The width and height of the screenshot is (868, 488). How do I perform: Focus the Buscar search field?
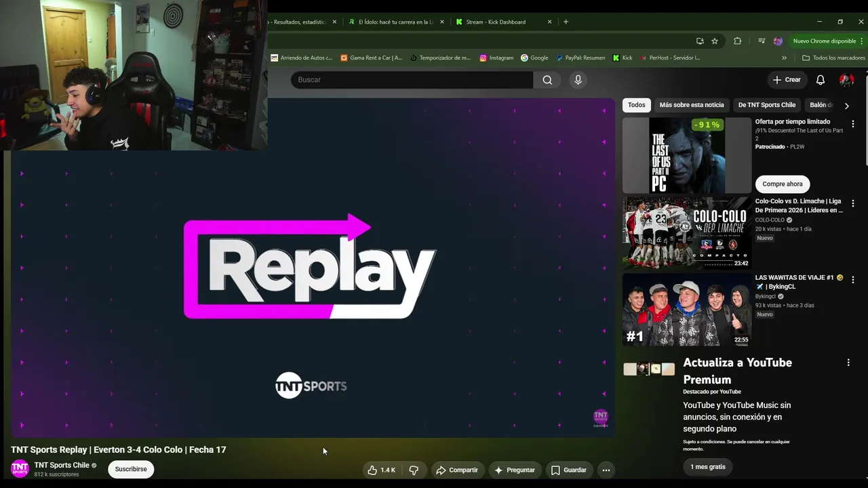[x=412, y=80]
